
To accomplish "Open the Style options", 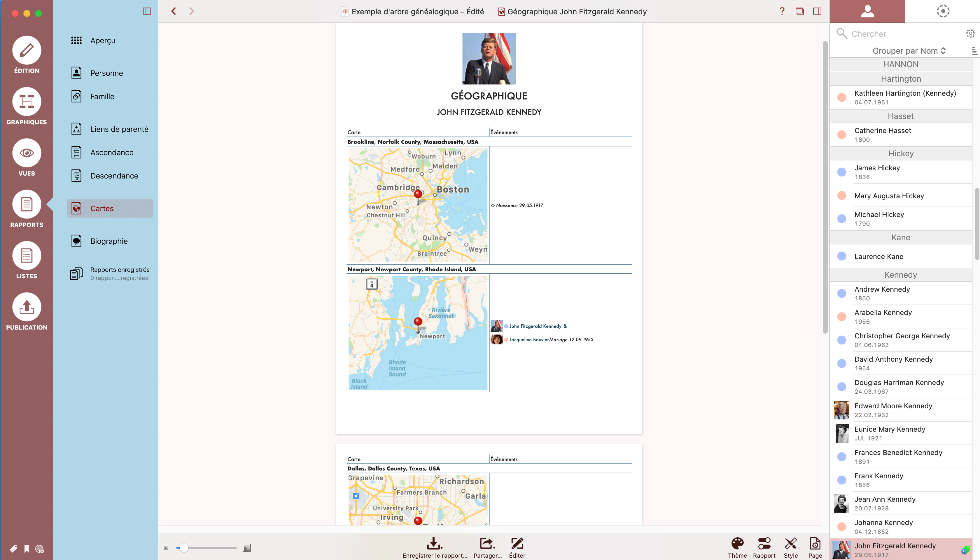I will (790, 548).
